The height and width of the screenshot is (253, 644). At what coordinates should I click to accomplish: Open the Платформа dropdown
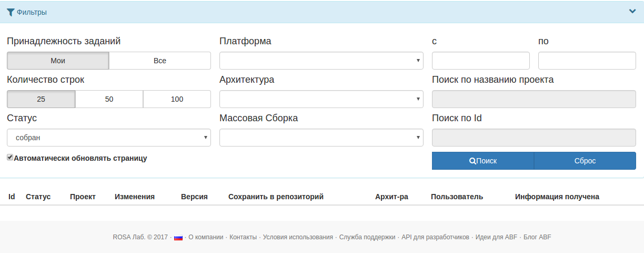click(321, 61)
